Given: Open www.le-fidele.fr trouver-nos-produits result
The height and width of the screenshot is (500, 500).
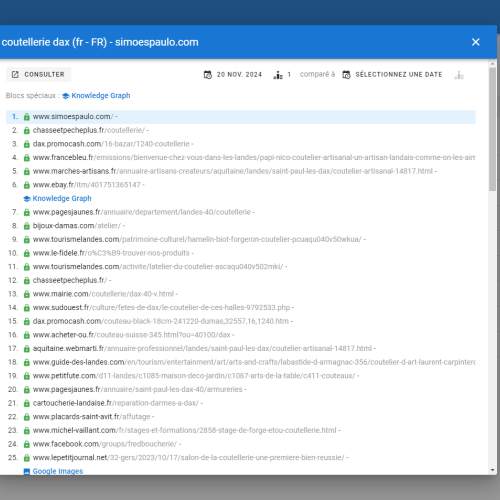Looking at the screenshot, I should pyautogui.click(x=111, y=253).
